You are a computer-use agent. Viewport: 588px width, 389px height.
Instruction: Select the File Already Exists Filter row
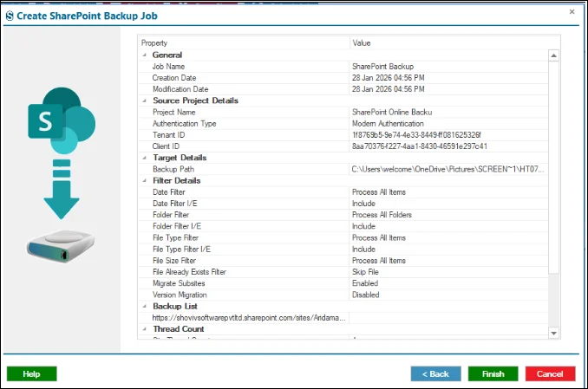coord(343,272)
